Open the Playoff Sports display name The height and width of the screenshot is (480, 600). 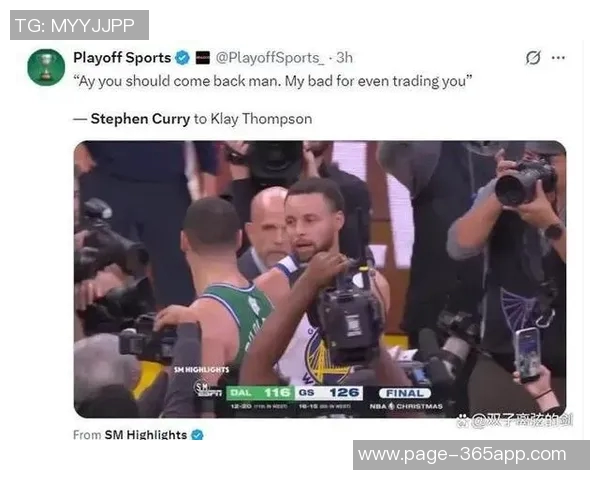(x=122, y=58)
